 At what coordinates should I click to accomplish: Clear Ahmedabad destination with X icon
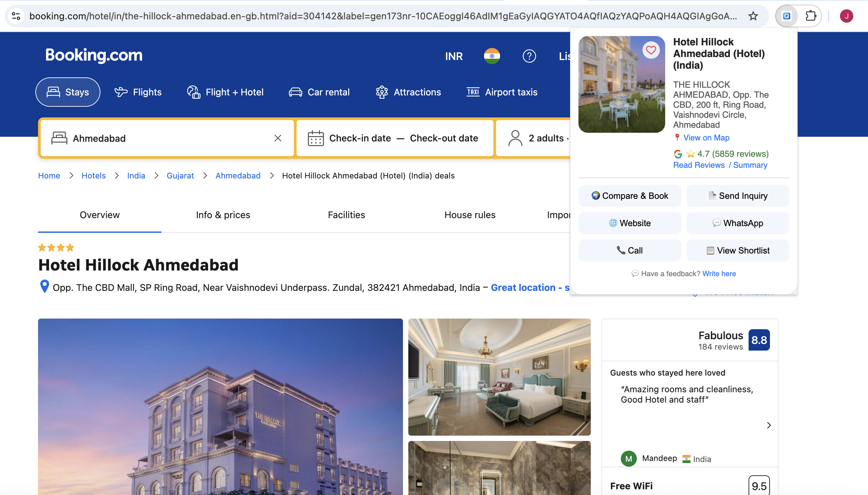coord(278,138)
